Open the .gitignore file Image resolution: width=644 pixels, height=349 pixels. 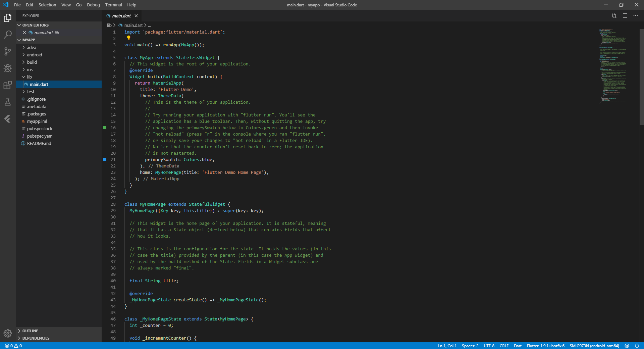click(x=59, y=99)
